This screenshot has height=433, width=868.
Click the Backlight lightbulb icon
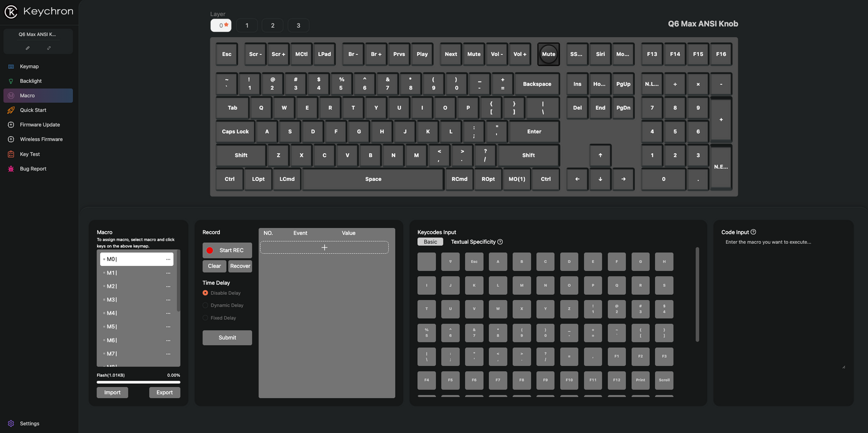pos(11,81)
